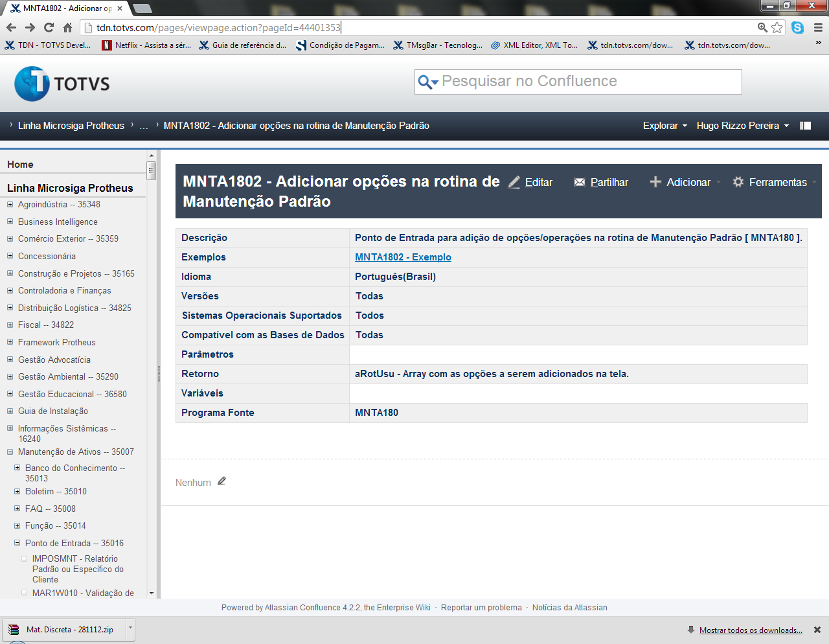Open IMPOSMNT - Relatório Padrão tree item

click(78, 569)
